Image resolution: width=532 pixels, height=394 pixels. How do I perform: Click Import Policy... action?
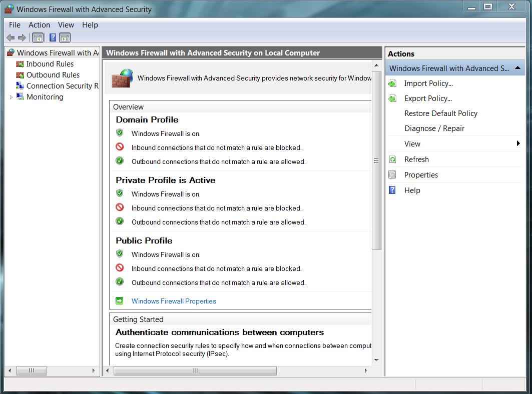tap(428, 83)
